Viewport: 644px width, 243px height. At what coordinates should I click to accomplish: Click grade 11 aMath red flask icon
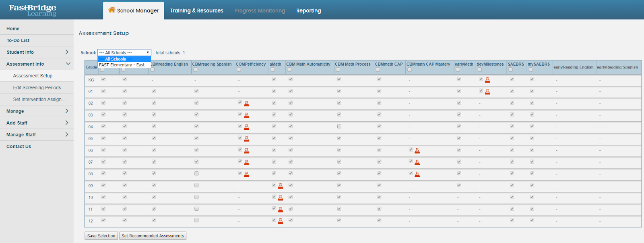tap(281, 210)
